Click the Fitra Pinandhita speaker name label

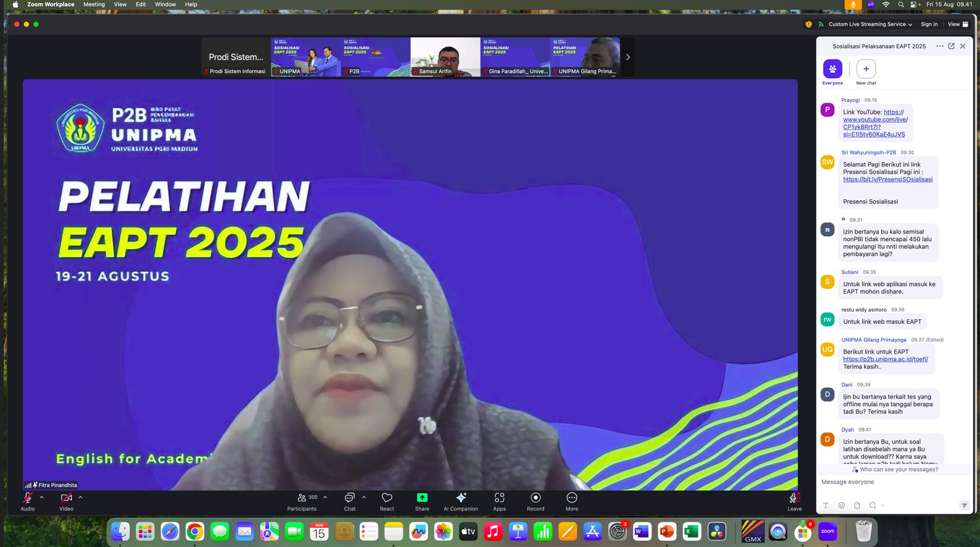click(57, 485)
